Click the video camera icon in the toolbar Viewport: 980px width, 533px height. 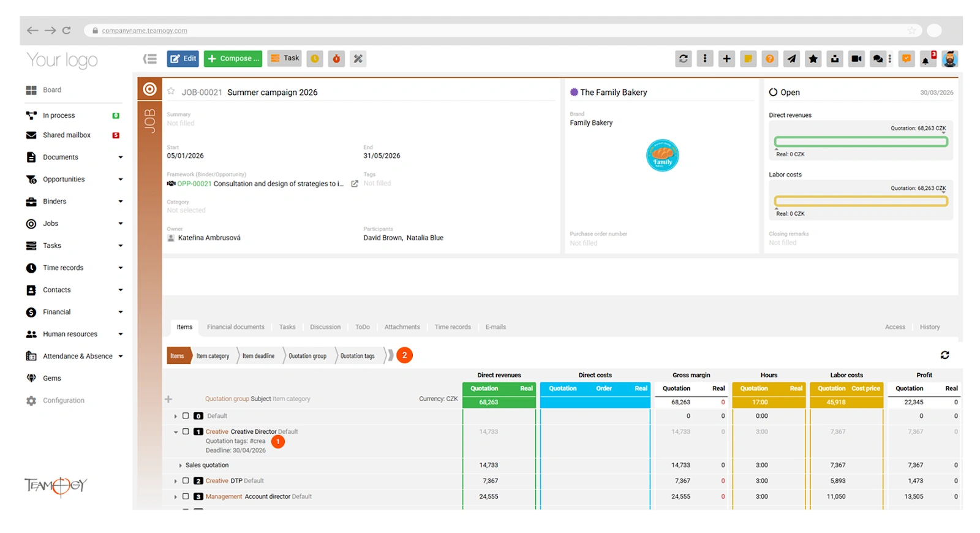(x=856, y=59)
